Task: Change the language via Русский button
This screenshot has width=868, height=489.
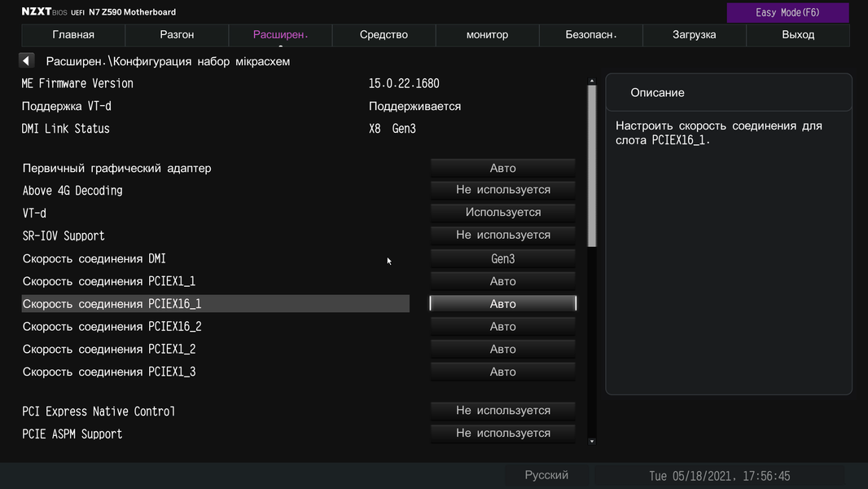Action: [546, 475]
